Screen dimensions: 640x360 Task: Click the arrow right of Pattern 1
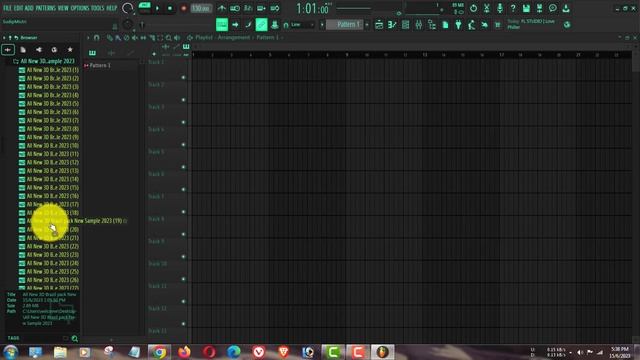367,25
